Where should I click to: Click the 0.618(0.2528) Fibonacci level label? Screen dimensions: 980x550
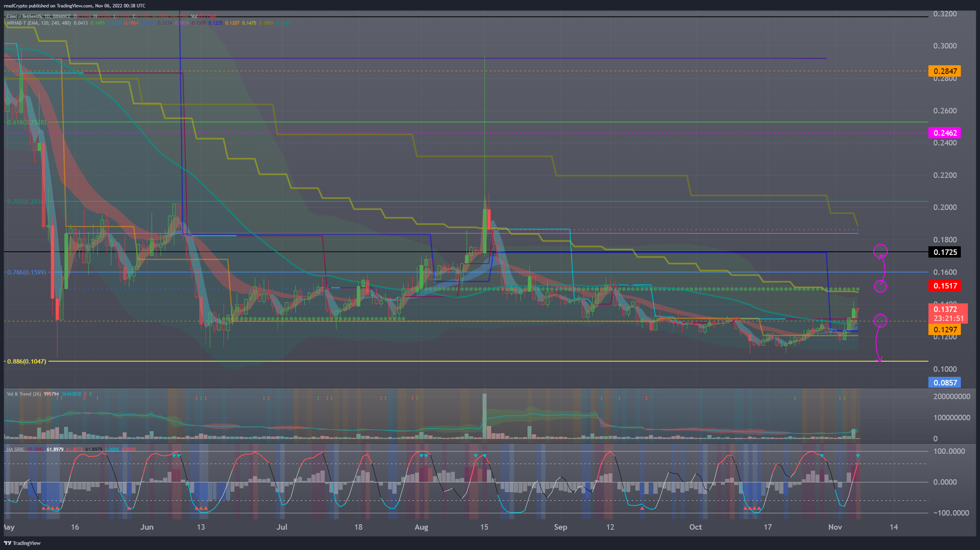pos(26,122)
